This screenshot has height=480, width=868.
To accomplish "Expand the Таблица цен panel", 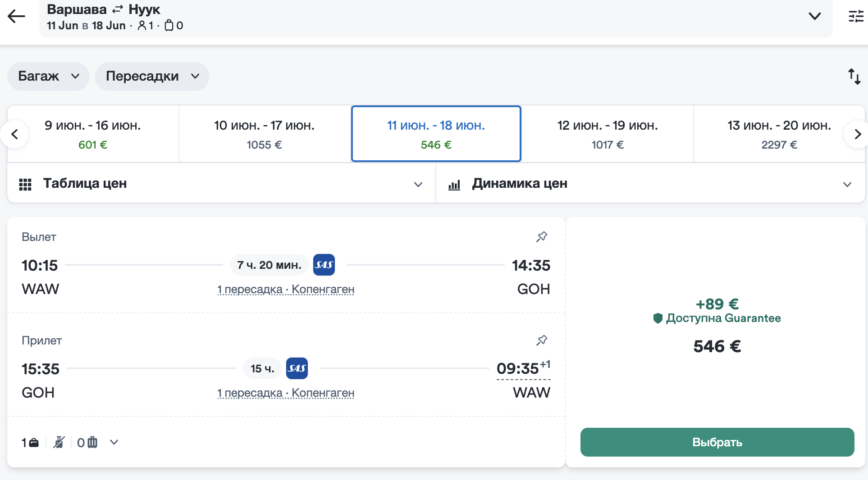I will (x=418, y=184).
